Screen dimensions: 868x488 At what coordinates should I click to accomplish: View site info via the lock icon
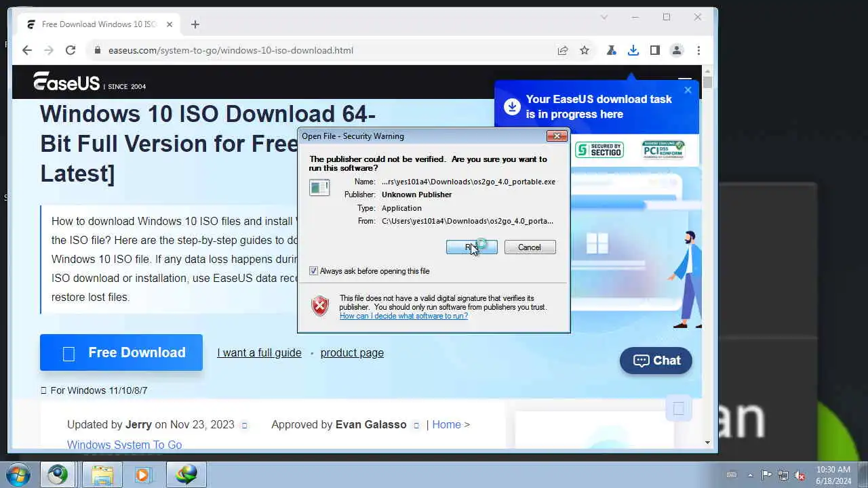98,50
